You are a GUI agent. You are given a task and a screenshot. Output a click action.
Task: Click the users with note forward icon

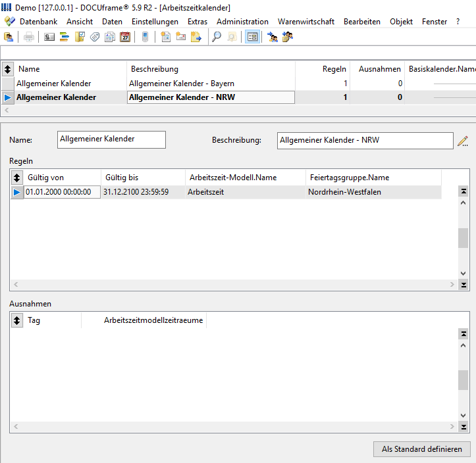pyautogui.click(x=288, y=37)
